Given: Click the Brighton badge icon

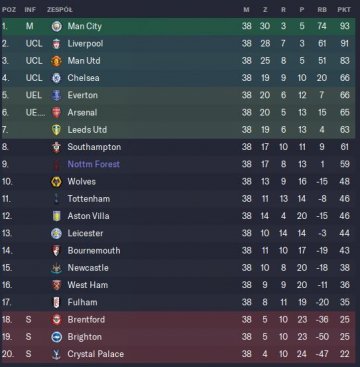Looking at the screenshot, I should click(57, 337).
